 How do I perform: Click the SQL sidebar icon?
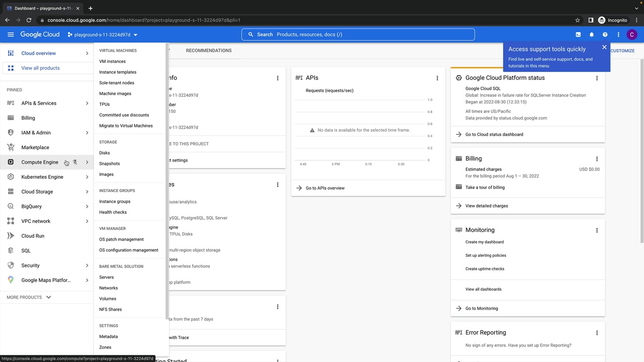[11, 251]
